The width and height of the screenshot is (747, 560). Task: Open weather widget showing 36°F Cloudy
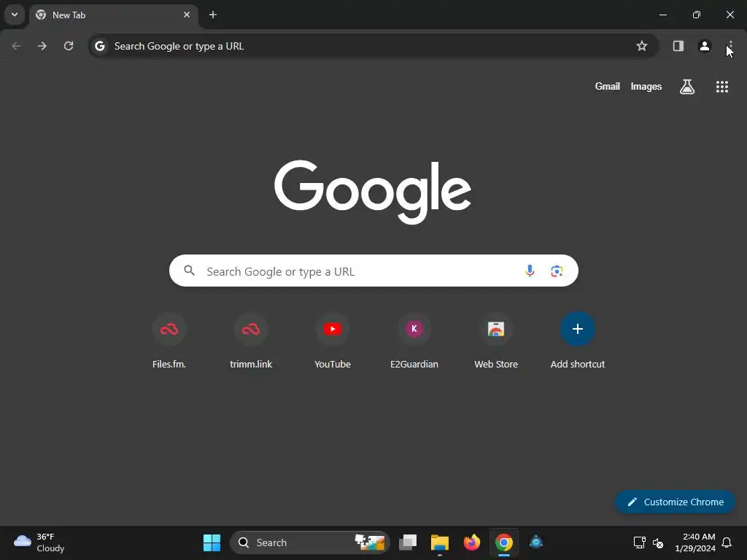coord(39,542)
